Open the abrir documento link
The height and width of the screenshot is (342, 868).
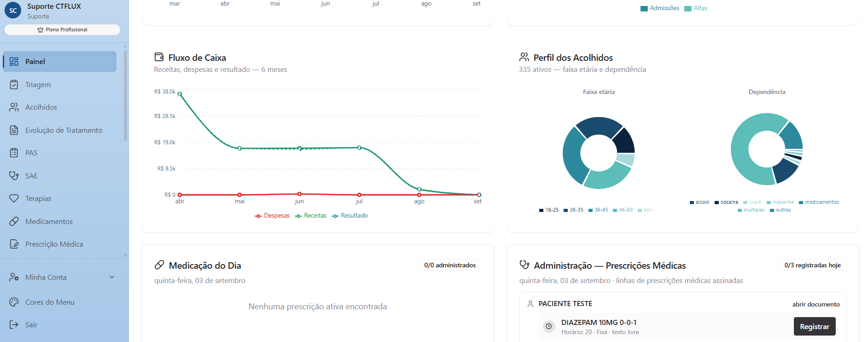coord(816,304)
